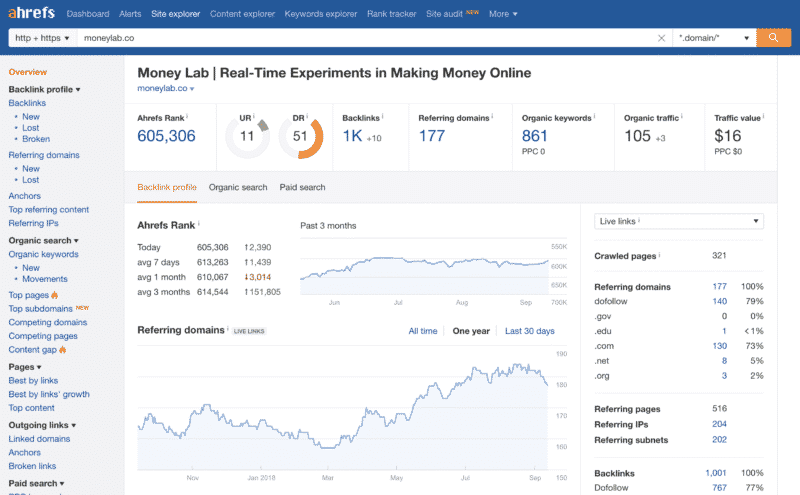Screen dimensions: 800x495
Task: Open the http + https protocol dropdown
Action: (x=42, y=38)
